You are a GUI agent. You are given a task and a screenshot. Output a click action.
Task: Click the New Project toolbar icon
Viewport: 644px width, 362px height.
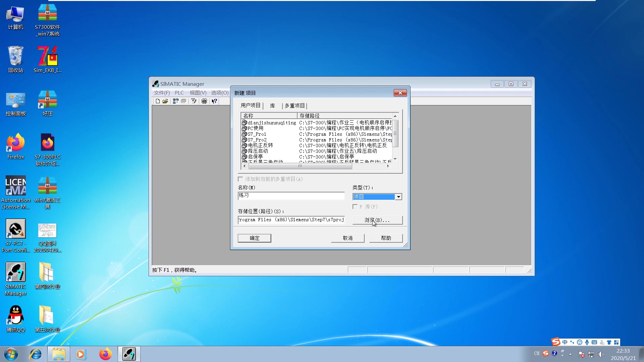(158, 101)
